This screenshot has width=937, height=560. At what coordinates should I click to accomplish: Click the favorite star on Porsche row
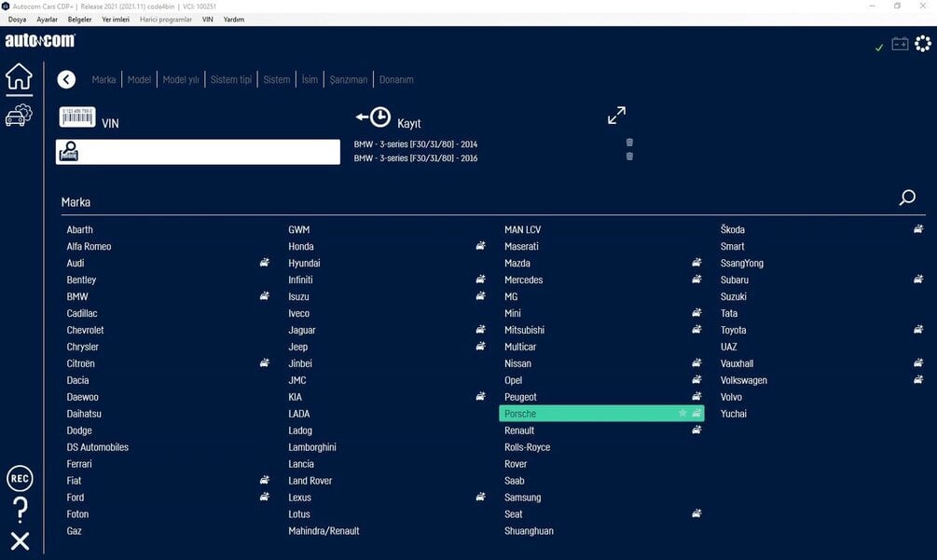(682, 413)
